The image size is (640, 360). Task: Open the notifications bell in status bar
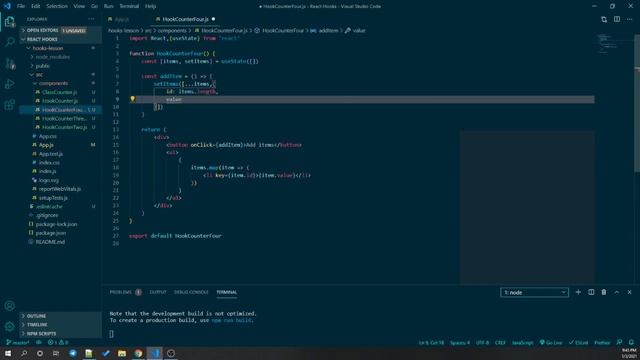(x=631, y=342)
